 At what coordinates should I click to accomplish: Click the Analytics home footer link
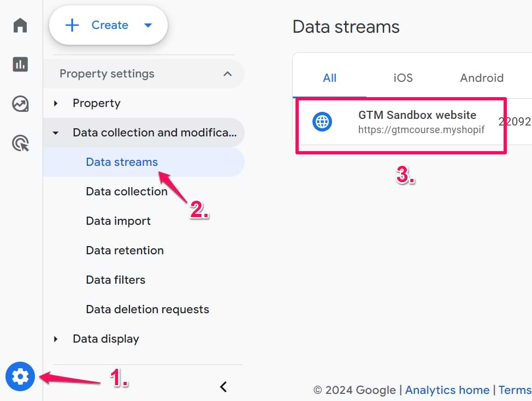pos(447,390)
